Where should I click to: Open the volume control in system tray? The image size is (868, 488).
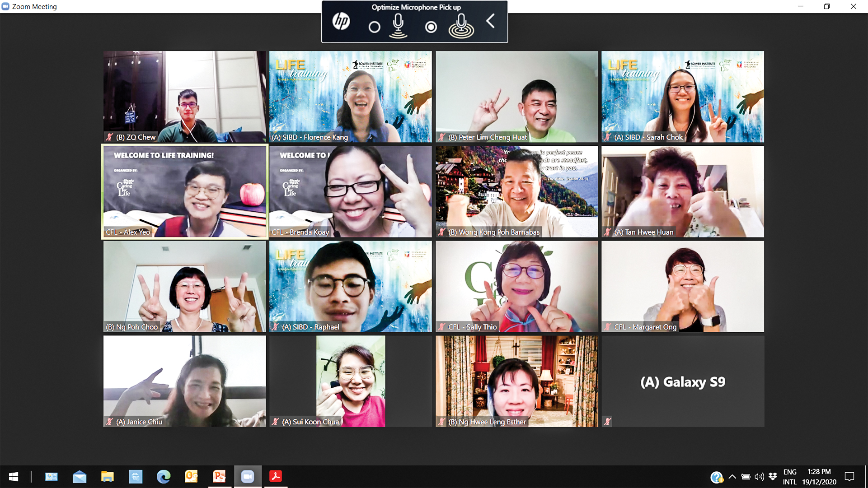tap(759, 477)
